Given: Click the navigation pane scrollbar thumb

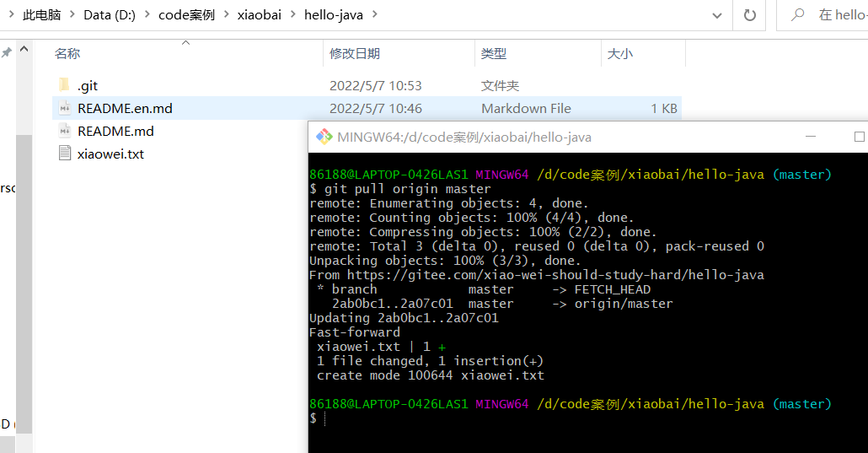Looking at the screenshot, I should [24, 283].
